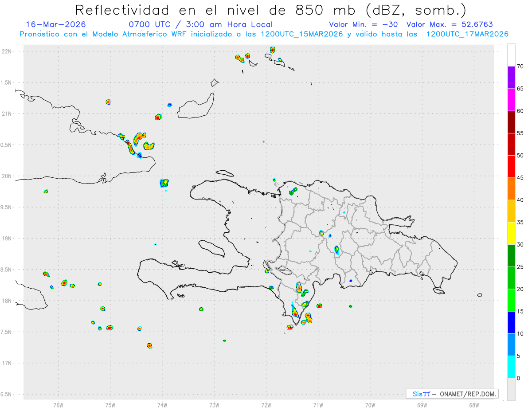This screenshot has height=411, width=532.
Task: Click the purple 65–70 dBZ color segment
Action: tap(511, 78)
